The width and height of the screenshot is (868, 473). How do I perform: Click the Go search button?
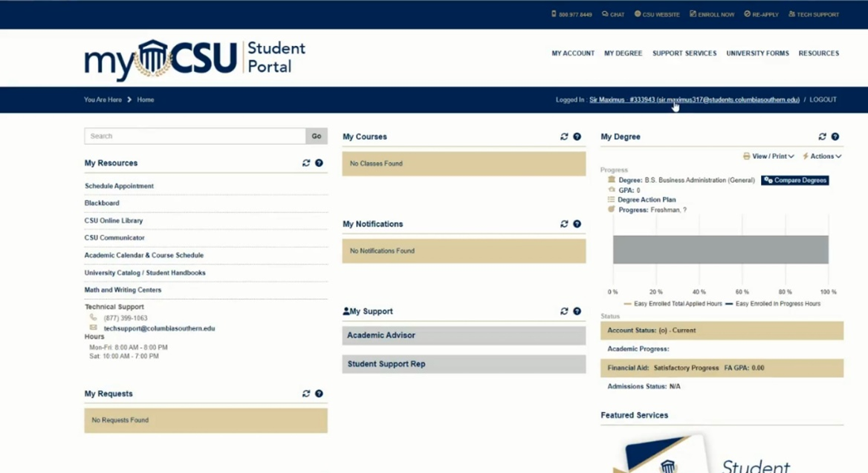(x=317, y=137)
